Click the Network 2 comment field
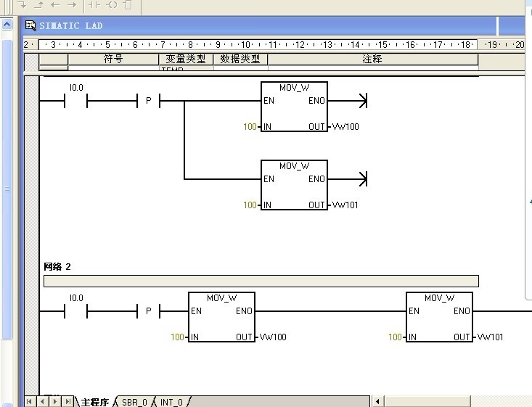The width and height of the screenshot is (532, 407). (261, 281)
